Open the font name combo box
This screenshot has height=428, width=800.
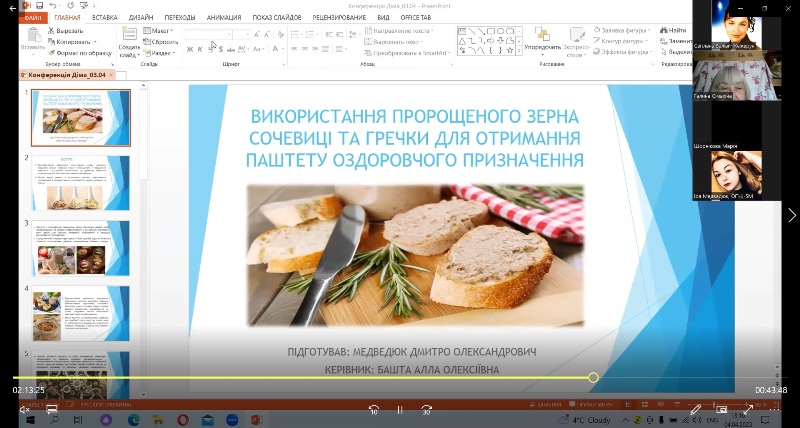click(x=209, y=35)
